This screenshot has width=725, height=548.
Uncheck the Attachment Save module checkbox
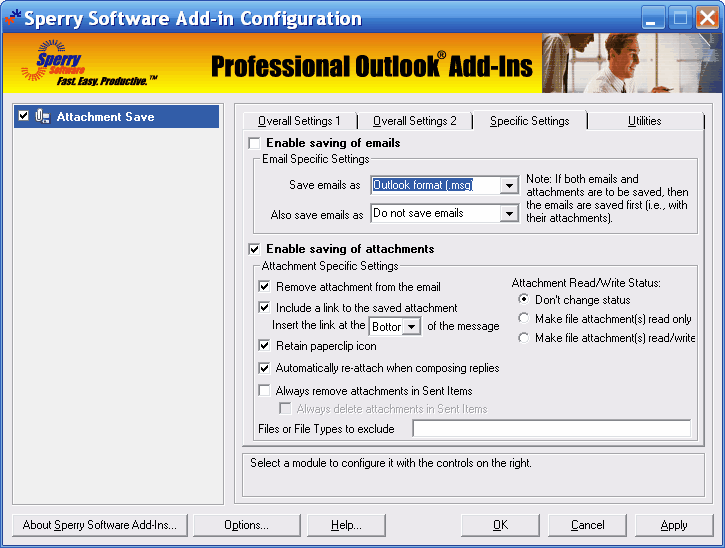click(24, 116)
